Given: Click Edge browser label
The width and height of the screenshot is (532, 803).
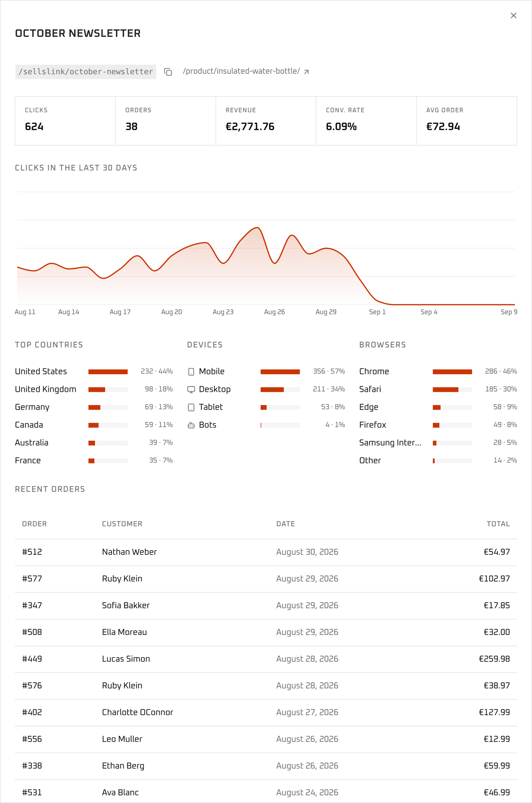Looking at the screenshot, I should pyautogui.click(x=369, y=407).
